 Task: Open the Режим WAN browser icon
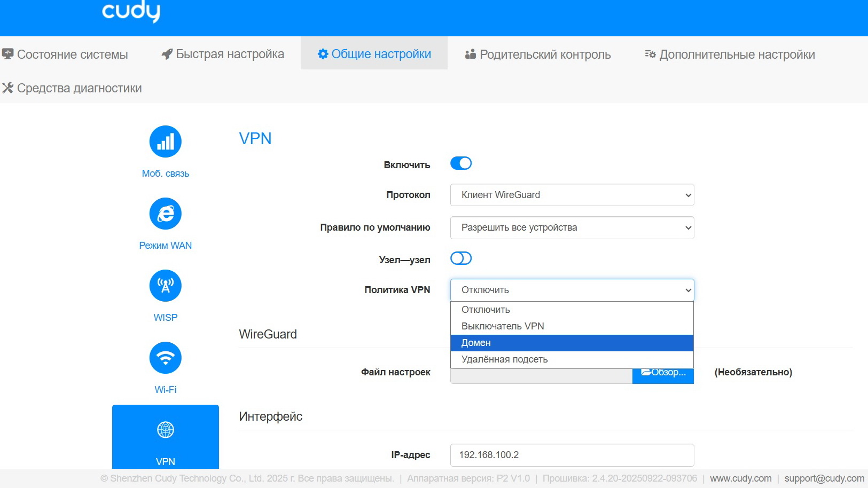click(x=166, y=214)
